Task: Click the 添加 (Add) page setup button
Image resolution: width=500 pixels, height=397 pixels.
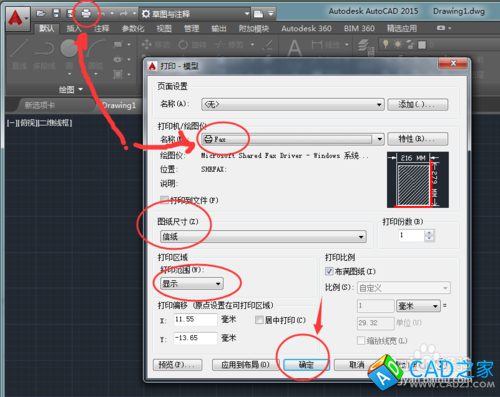Action: click(417, 104)
